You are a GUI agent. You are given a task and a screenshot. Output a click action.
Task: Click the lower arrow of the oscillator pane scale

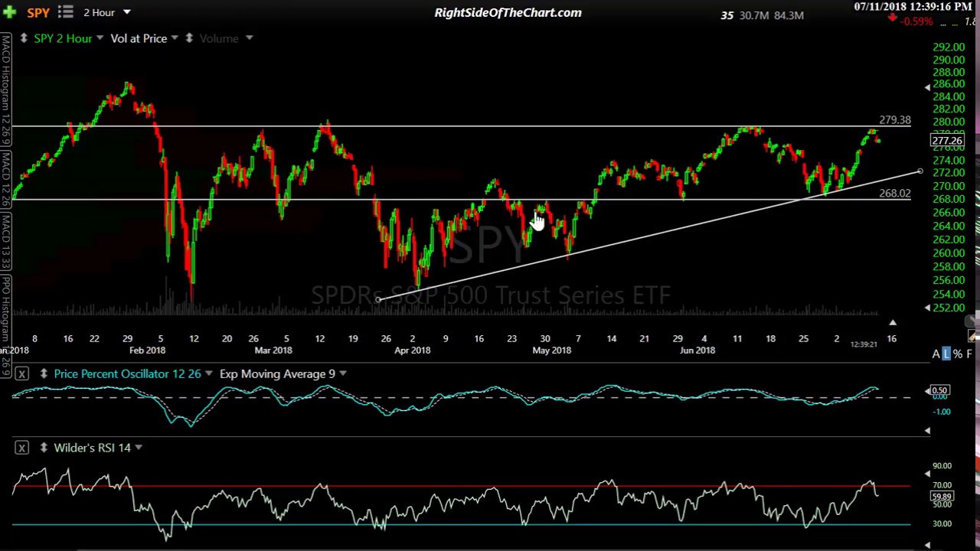(927, 431)
